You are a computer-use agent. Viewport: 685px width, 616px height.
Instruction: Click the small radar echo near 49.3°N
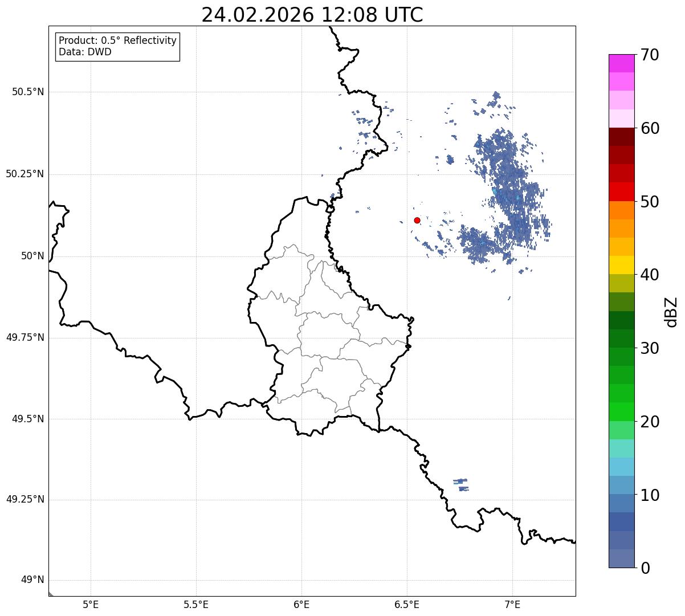pos(461,485)
